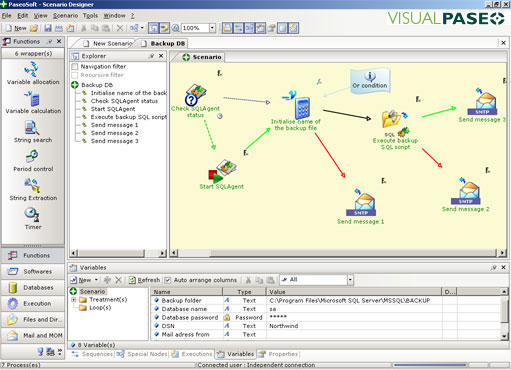Viewport: 511px width, 370px height.
Task: Switch to the Backup DB tab
Action: point(163,43)
